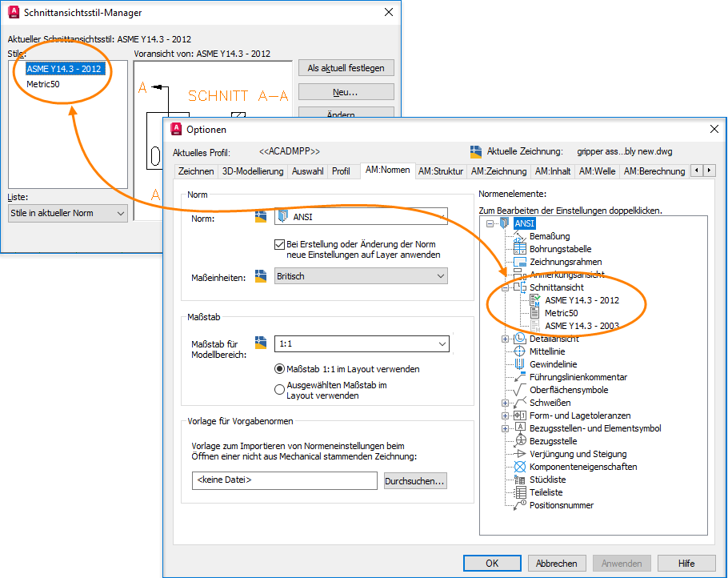Click the Mittellinie icon
Viewport: 728px width, 578px height.
pos(519,351)
